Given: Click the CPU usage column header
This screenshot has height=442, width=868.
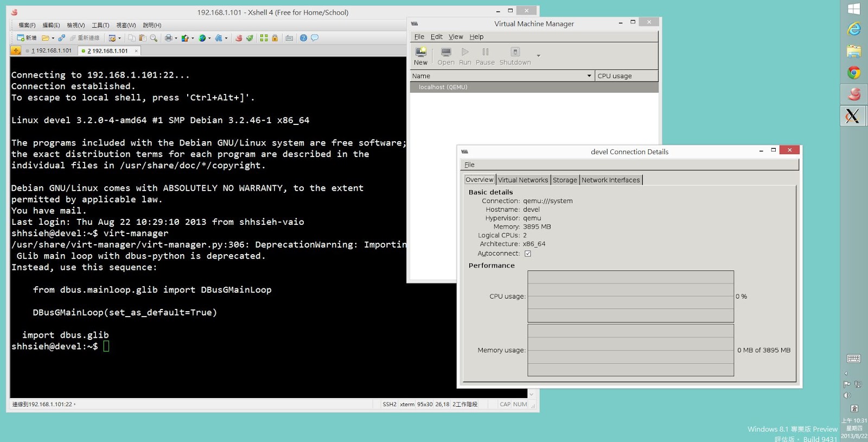Looking at the screenshot, I should point(627,76).
